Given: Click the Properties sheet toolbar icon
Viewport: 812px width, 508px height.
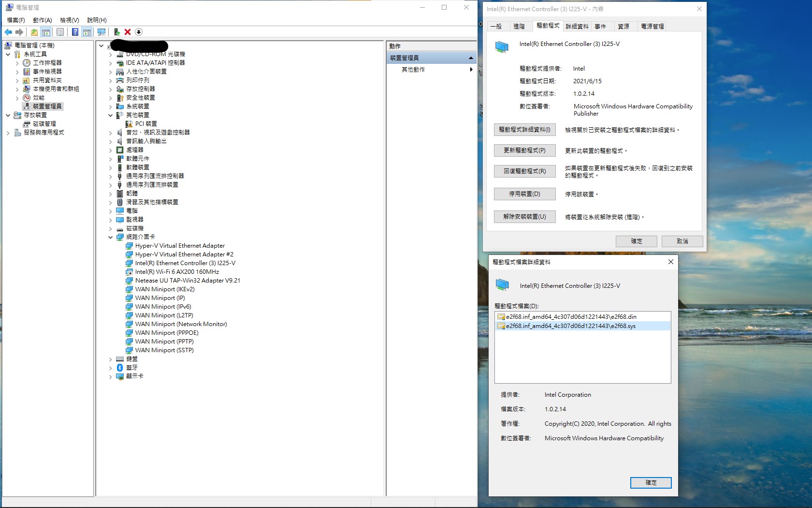Looking at the screenshot, I should tap(60, 32).
